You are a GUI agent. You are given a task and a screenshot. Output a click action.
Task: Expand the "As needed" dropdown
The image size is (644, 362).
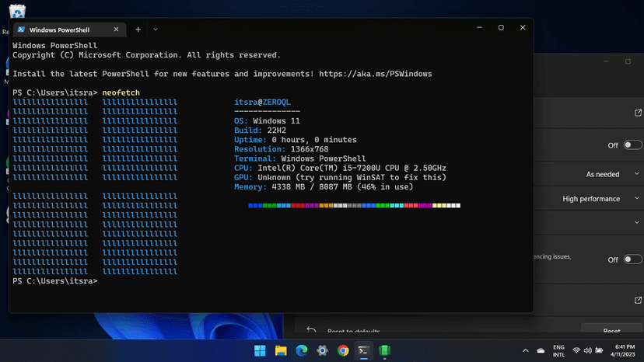[x=613, y=175]
